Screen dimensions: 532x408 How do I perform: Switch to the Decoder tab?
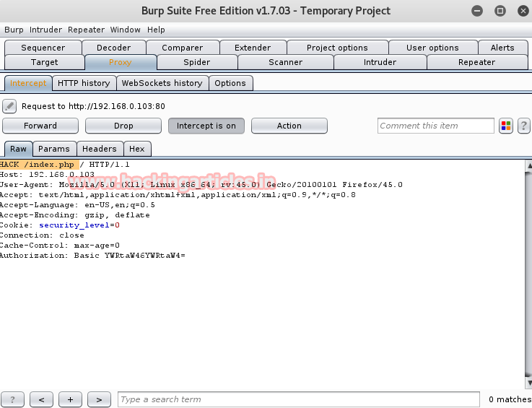click(113, 48)
